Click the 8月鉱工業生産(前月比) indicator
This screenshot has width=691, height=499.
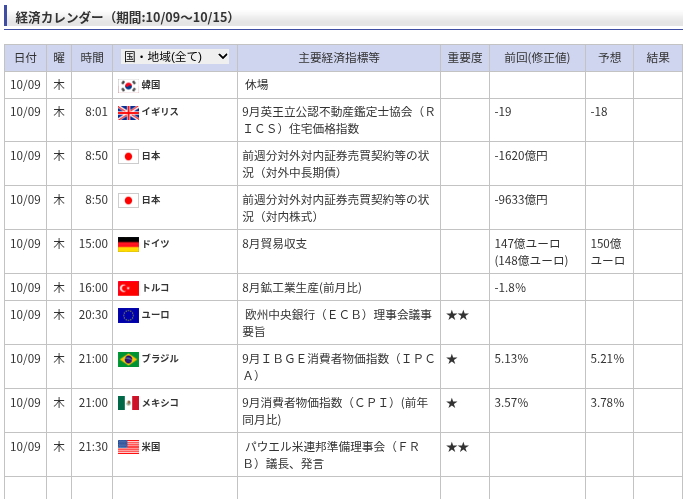302,288
